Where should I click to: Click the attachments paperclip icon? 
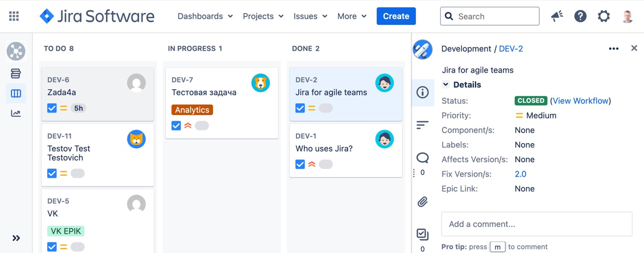point(422,202)
